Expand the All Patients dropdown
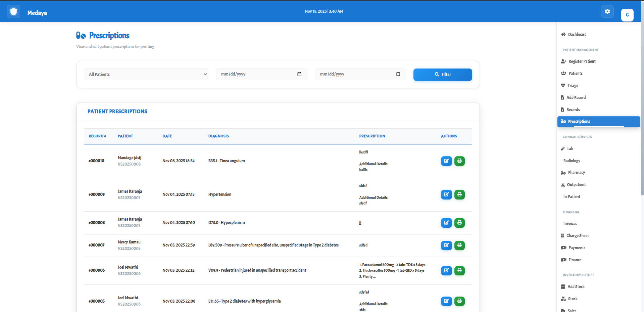 click(146, 74)
